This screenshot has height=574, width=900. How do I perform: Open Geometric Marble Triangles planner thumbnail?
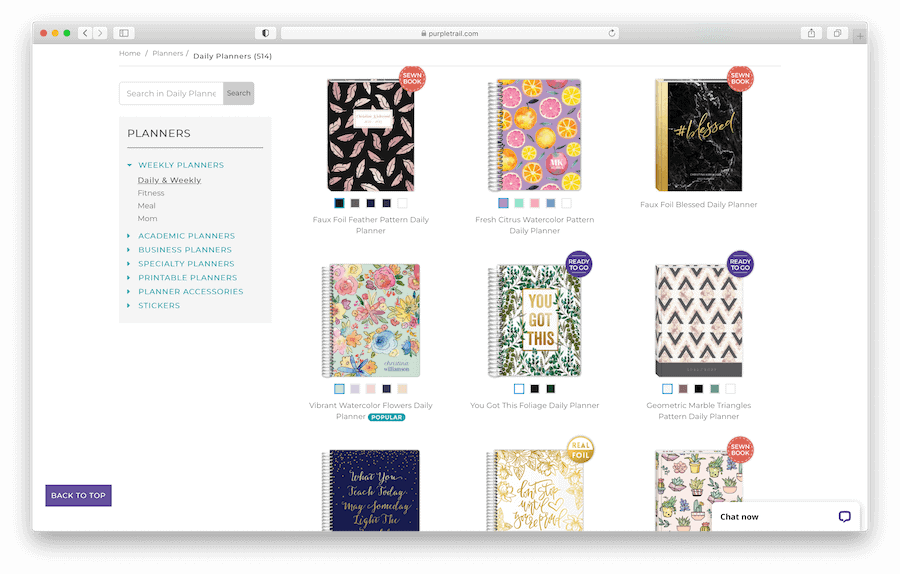(x=699, y=320)
